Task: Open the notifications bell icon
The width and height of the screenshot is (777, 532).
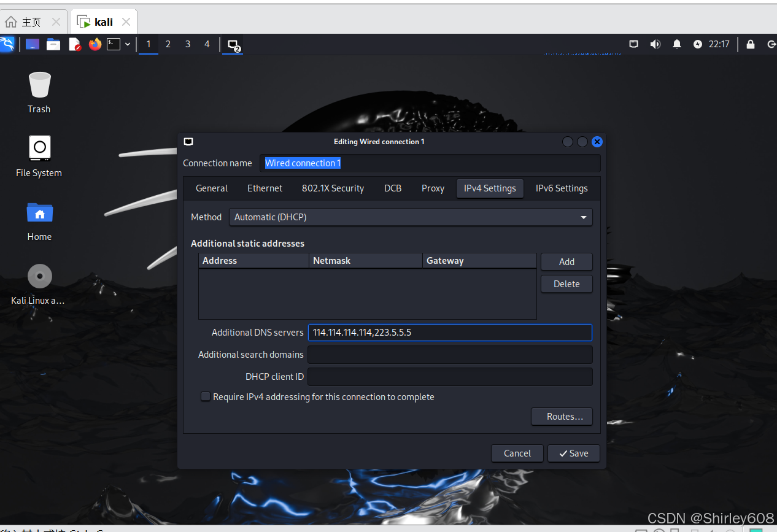Action: (677, 44)
